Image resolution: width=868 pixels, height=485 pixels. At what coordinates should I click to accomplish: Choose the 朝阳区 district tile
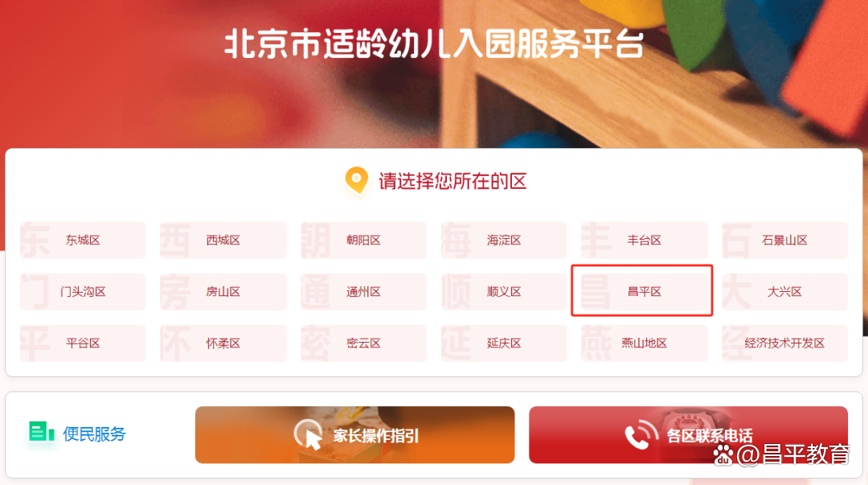point(364,240)
